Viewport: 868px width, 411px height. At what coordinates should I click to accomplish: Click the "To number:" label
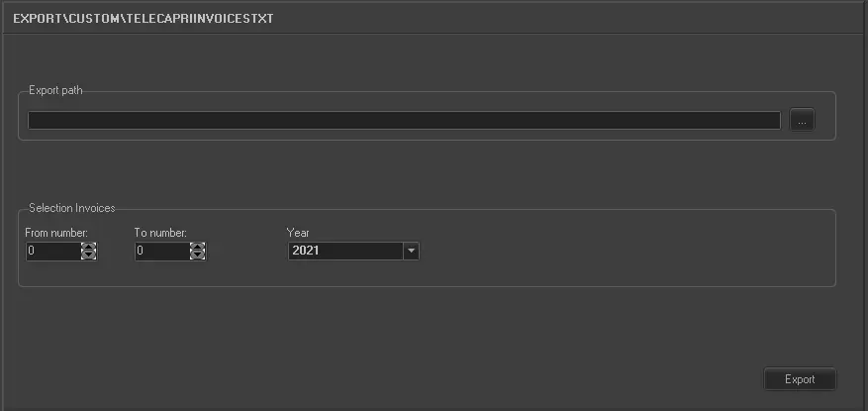click(160, 233)
